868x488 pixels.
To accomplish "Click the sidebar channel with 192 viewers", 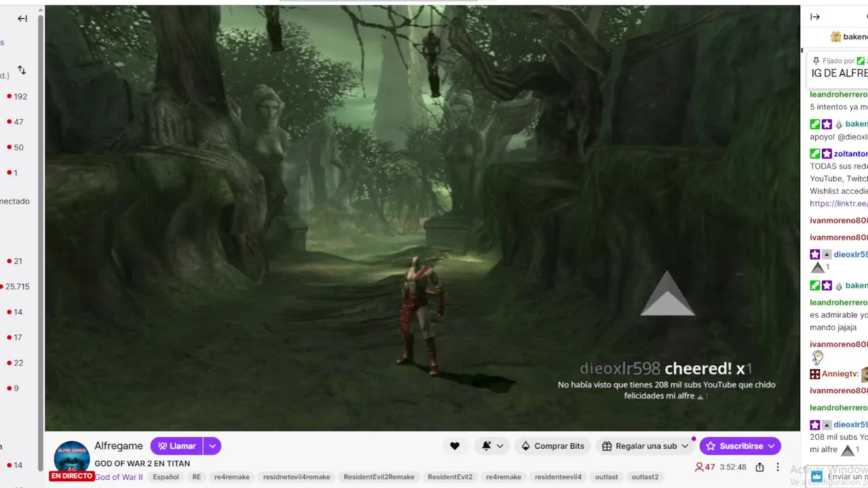I will click(x=17, y=96).
